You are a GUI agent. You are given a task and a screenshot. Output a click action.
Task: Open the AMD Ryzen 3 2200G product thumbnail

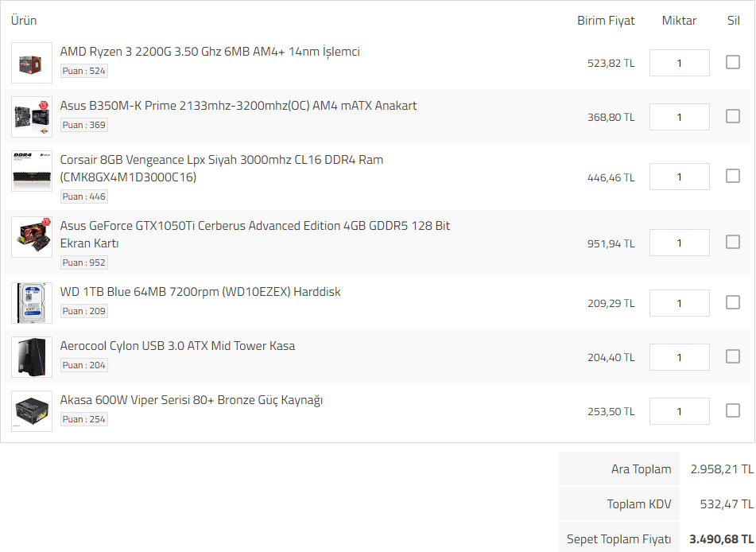(x=32, y=63)
